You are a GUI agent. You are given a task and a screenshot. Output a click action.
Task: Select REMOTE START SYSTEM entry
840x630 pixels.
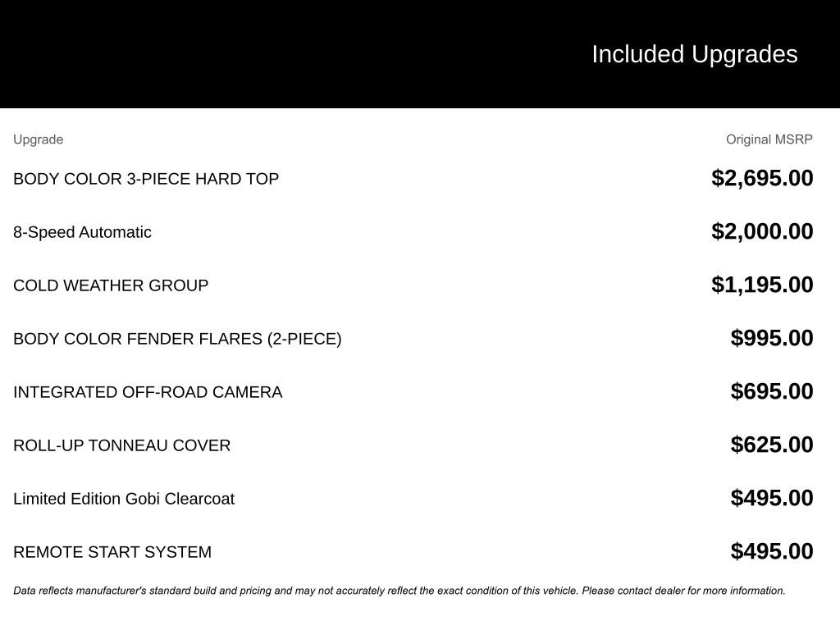click(x=112, y=552)
